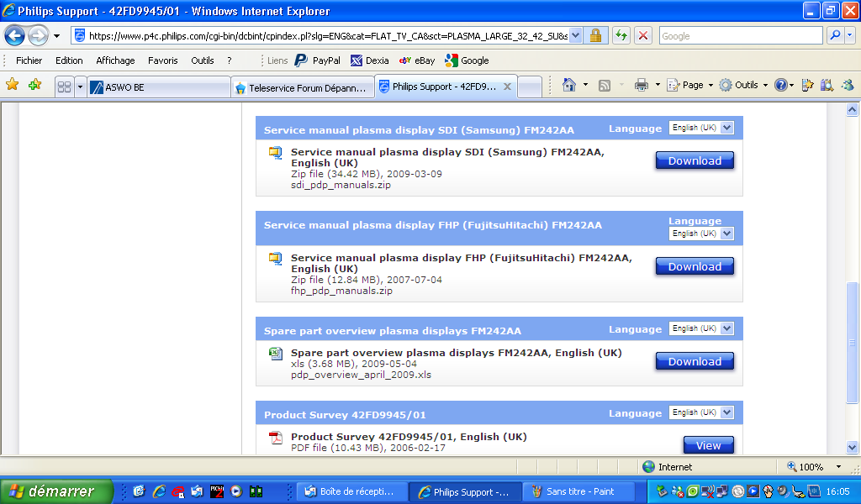The image size is (861, 504).
Task: Open the Fichier menu
Action: [x=29, y=60]
